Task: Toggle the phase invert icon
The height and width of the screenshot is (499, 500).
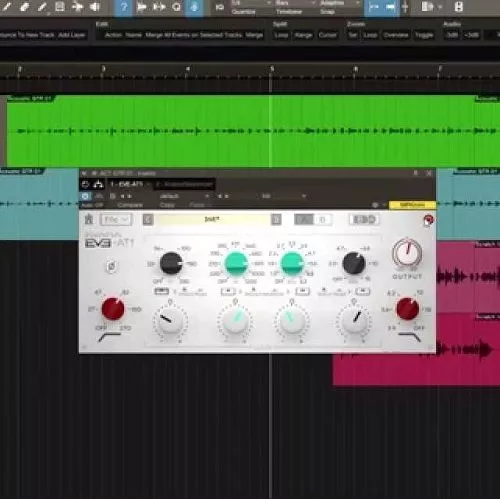Action: 111,266
